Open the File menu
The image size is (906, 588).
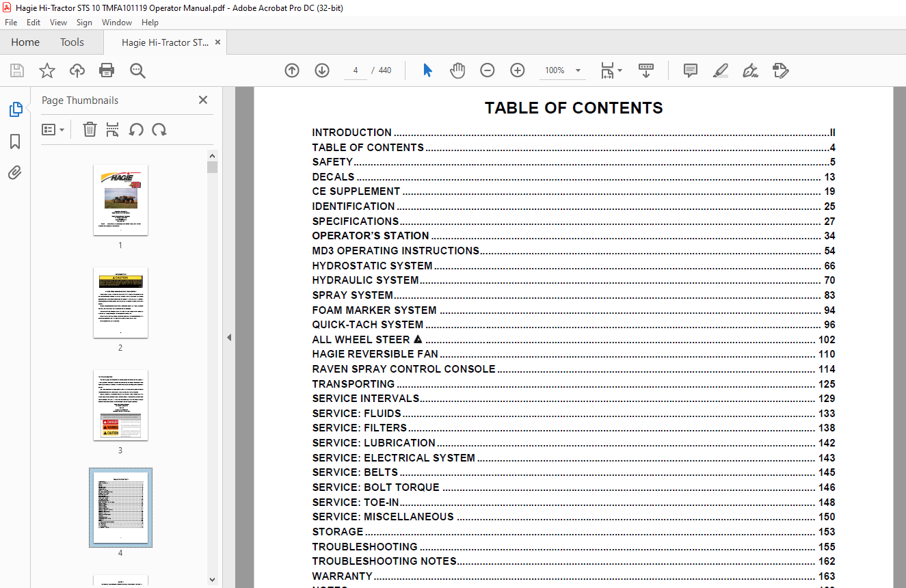pyautogui.click(x=11, y=23)
